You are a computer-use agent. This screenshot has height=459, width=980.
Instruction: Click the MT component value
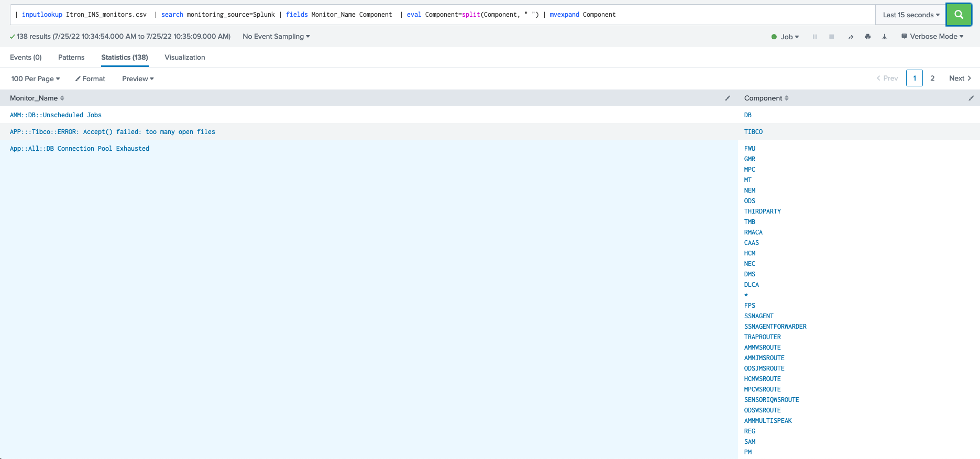pyautogui.click(x=748, y=180)
